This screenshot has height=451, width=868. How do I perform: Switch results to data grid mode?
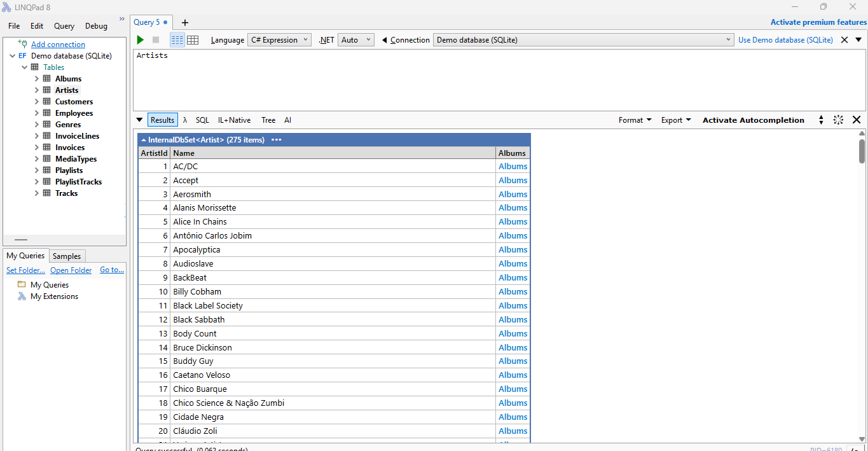click(192, 39)
